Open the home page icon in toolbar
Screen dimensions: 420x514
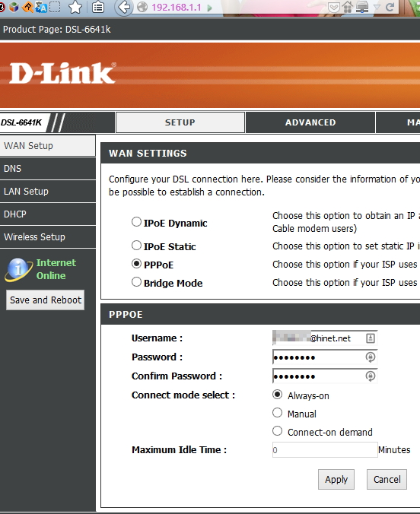click(x=348, y=7)
